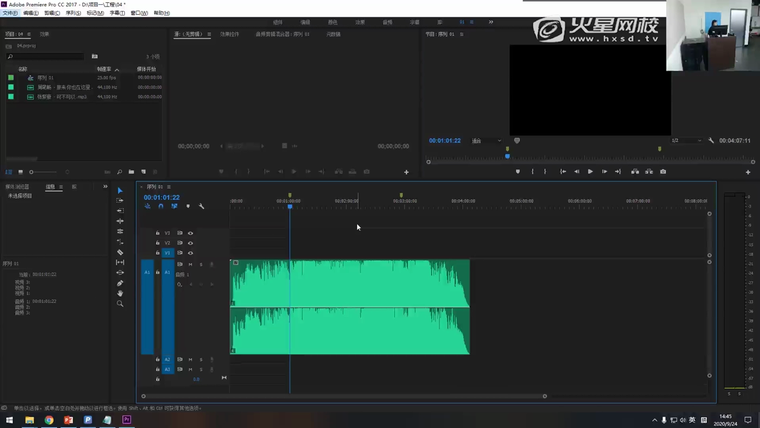760x428 pixels.
Task: Select the Hand tool
Action: coord(120,293)
